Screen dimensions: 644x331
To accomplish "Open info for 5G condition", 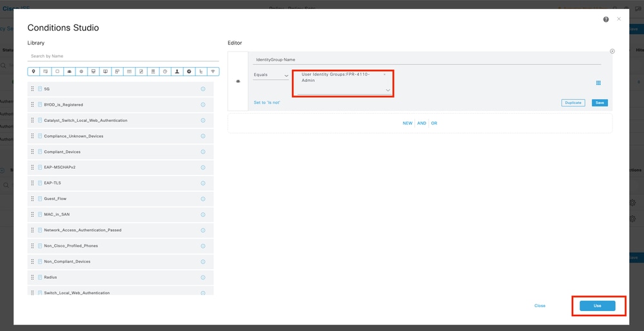I will coord(203,89).
